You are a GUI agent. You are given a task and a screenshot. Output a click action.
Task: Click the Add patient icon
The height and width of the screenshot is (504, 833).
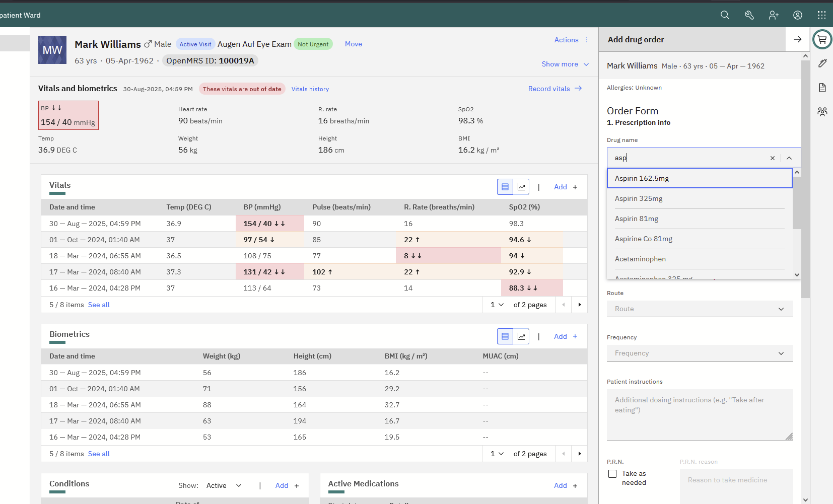tap(774, 15)
